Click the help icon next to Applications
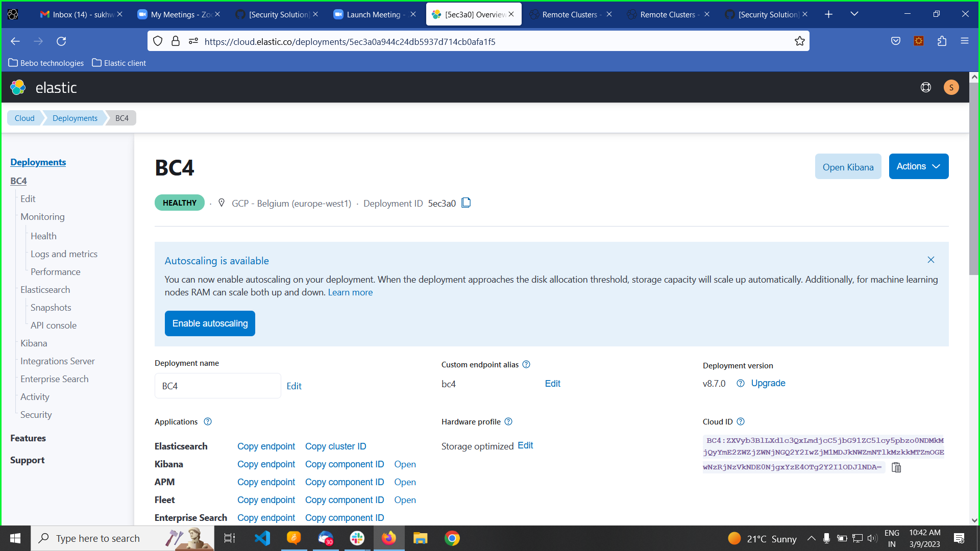Screen dimensions: 980x551 click(207, 421)
